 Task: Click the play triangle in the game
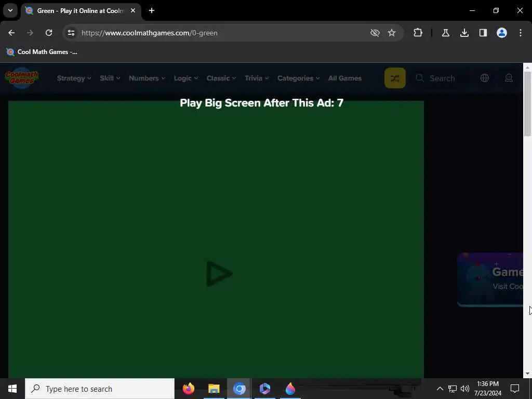(x=219, y=273)
